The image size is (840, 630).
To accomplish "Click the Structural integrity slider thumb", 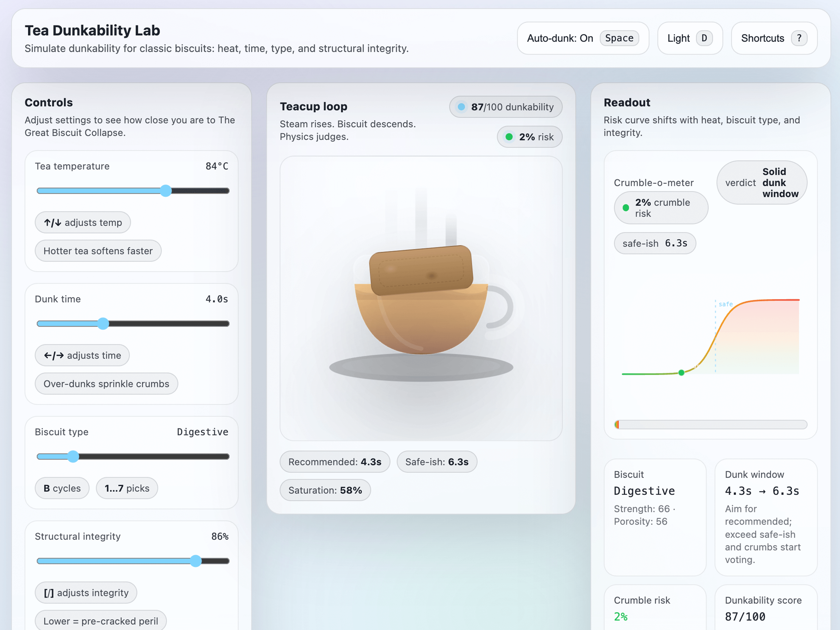I will (x=196, y=561).
